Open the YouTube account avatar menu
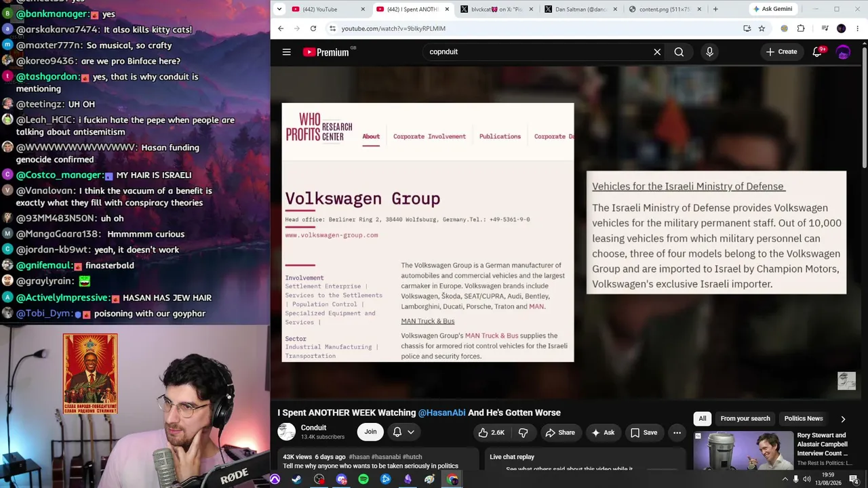Screen dimensions: 868x488 [844, 52]
